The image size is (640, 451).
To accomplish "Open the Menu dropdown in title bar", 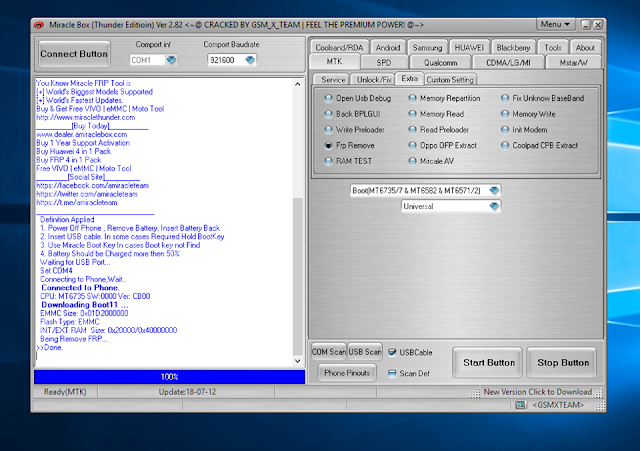I will click(x=555, y=24).
